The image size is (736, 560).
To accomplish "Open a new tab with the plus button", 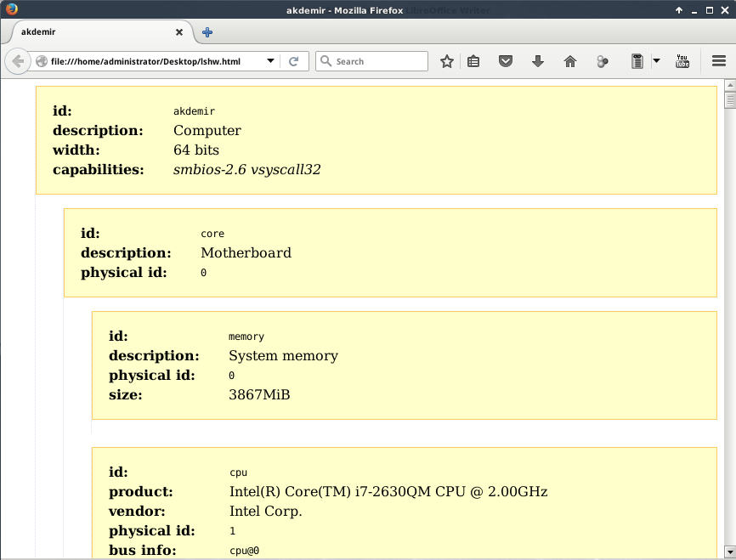I will coord(207,31).
